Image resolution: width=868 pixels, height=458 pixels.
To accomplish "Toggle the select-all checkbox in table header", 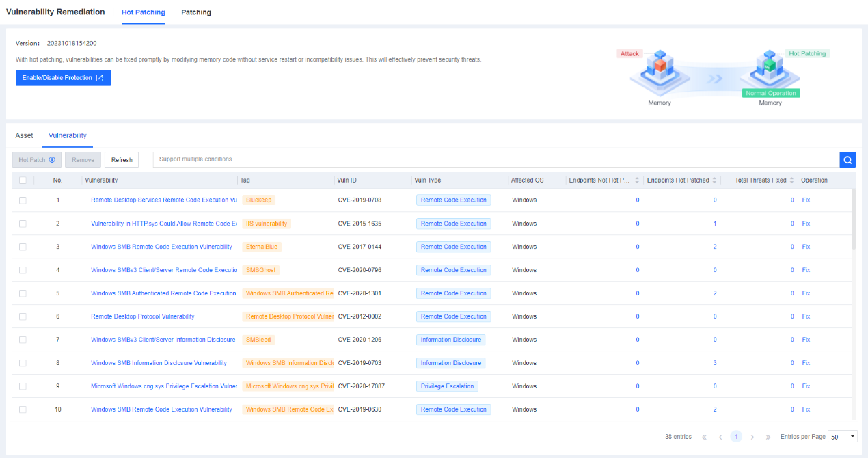I will click(23, 180).
